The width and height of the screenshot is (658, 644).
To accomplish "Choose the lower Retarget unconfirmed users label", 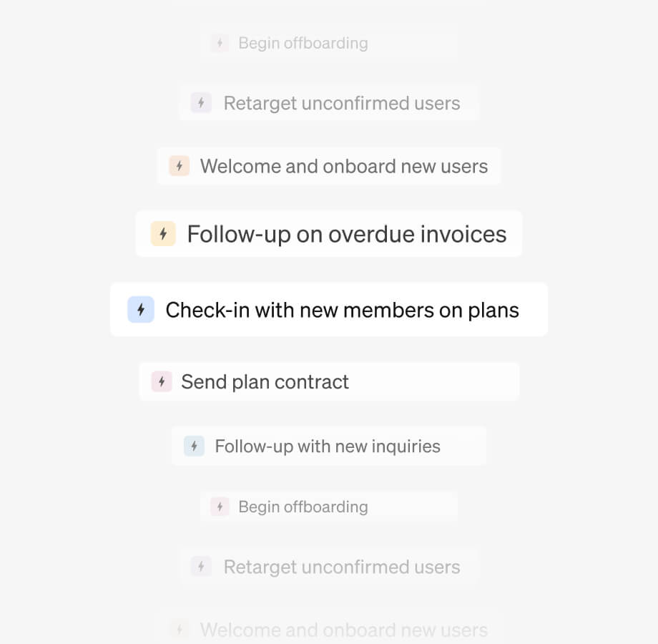I will pyautogui.click(x=341, y=567).
